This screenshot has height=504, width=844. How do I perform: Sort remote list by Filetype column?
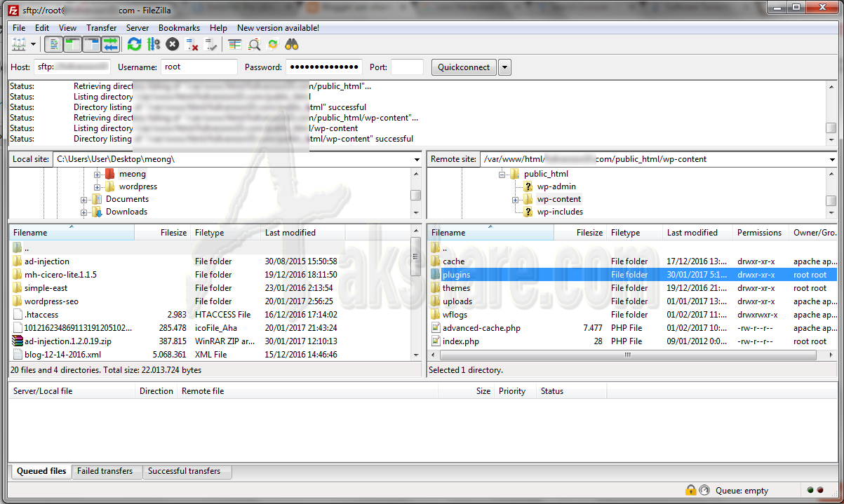pos(634,233)
